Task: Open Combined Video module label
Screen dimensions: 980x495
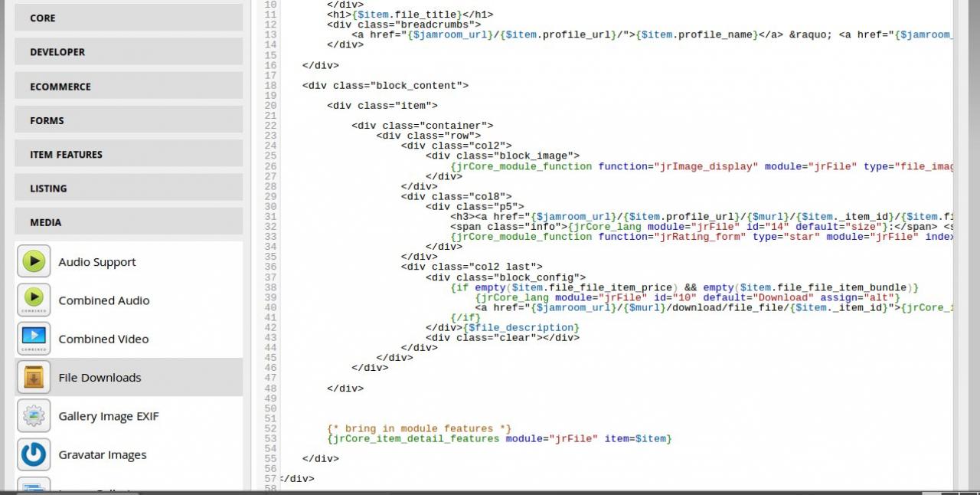Action: [x=104, y=339]
